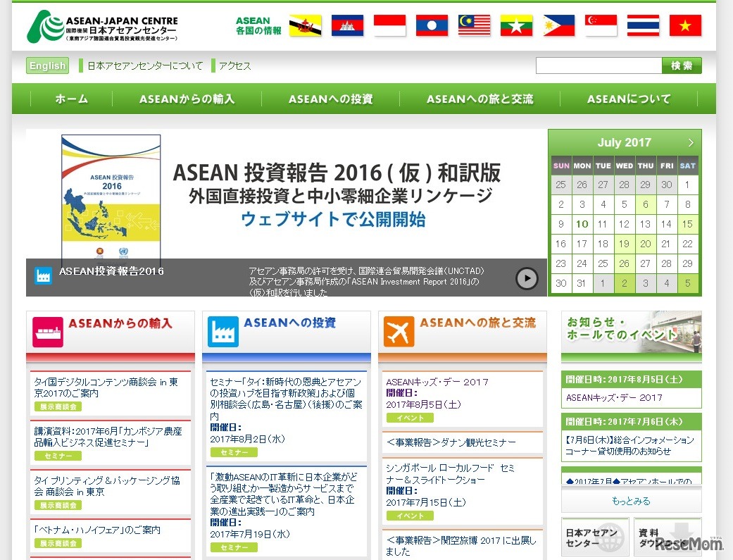The width and height of the screenshot is (733, 560).
Task: Open the ウェブサイトで公開開始 banner headline
Action: pyautogui.click(x=333, y=219)
